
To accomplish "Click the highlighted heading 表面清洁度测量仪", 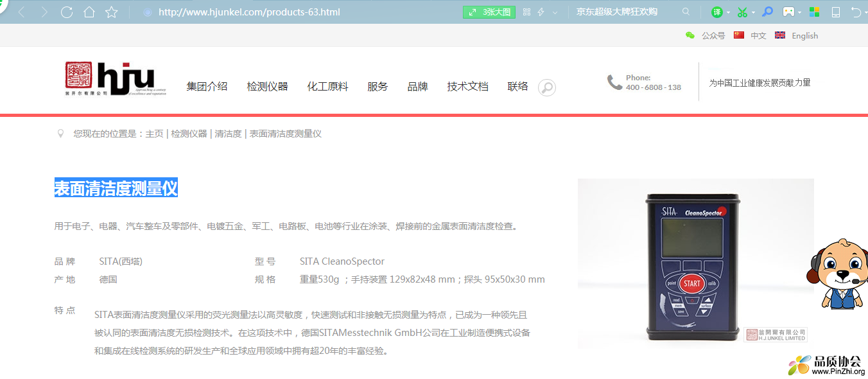I will click(x=116, y=188).
